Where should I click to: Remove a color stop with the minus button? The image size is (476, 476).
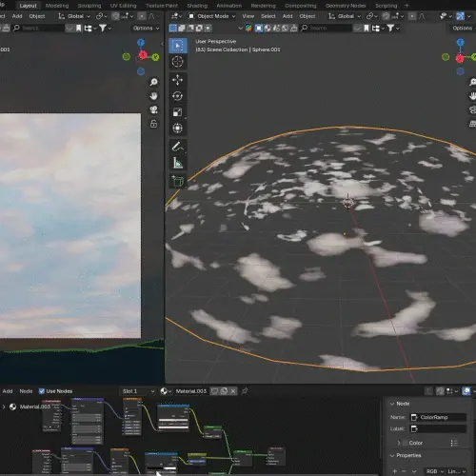click(404, 471)
